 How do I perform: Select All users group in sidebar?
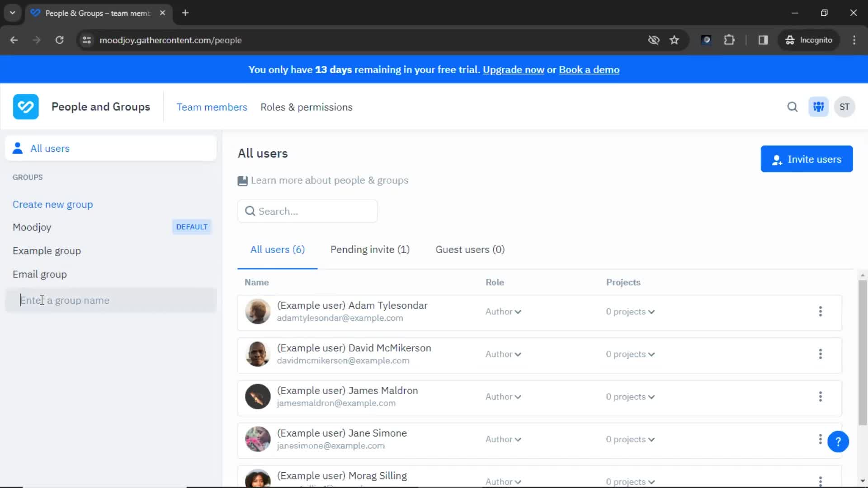[x=50, y=148]
